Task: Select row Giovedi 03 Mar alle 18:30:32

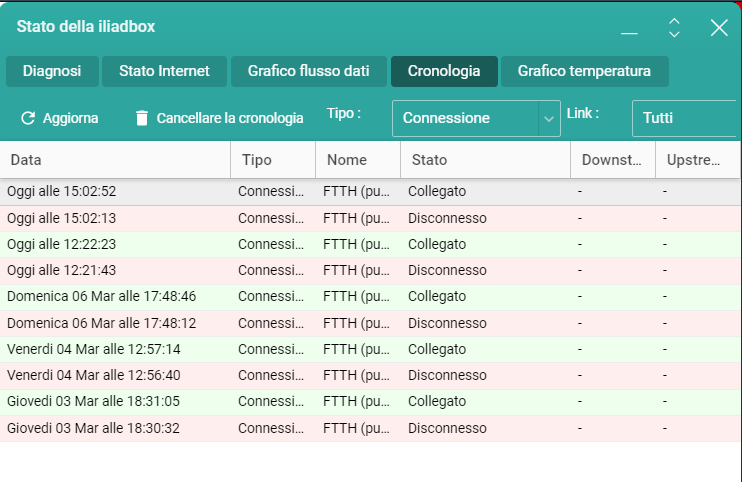Action: [370, 429]
